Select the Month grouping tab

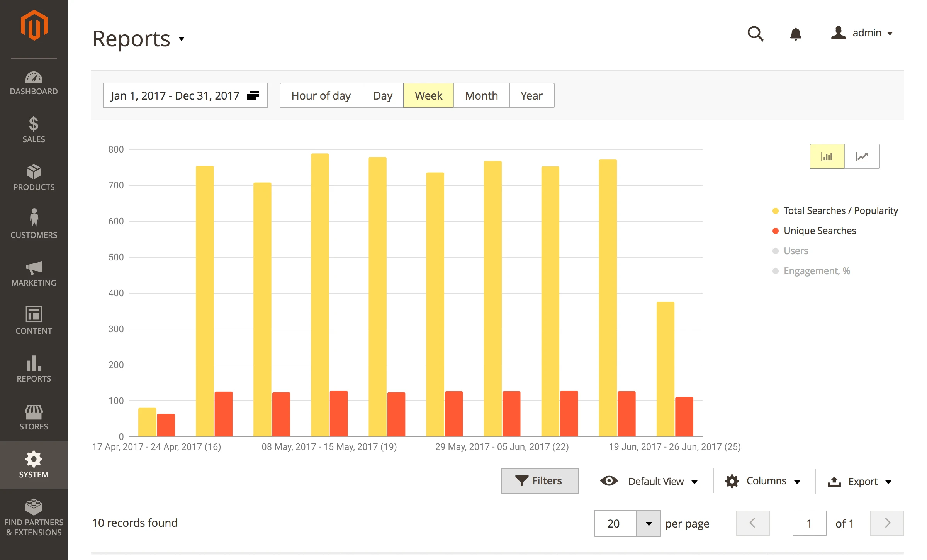(x=481, y=95)
